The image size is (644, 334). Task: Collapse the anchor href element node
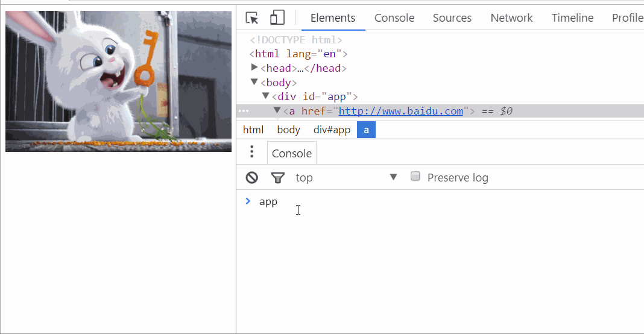pos(277,110)
